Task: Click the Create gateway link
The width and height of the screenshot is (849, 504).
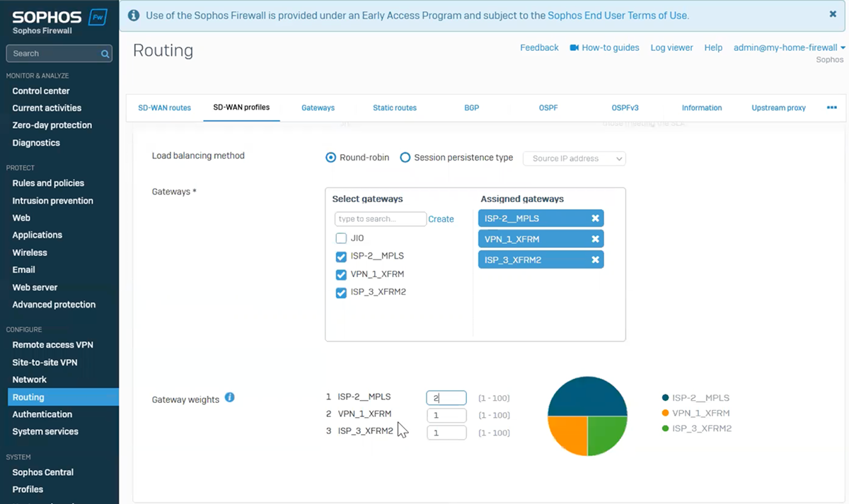Action: point(441,219)
